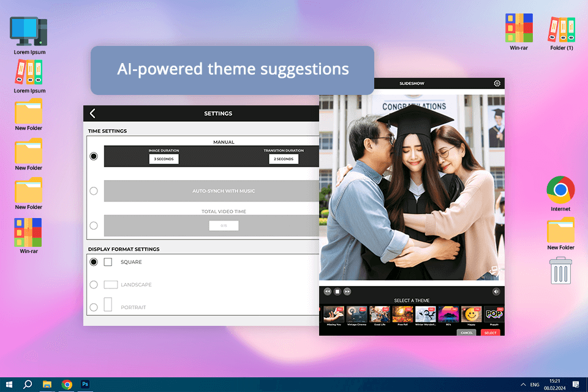Stop the slideshow preview
The image size is (588, 392).
337,292
